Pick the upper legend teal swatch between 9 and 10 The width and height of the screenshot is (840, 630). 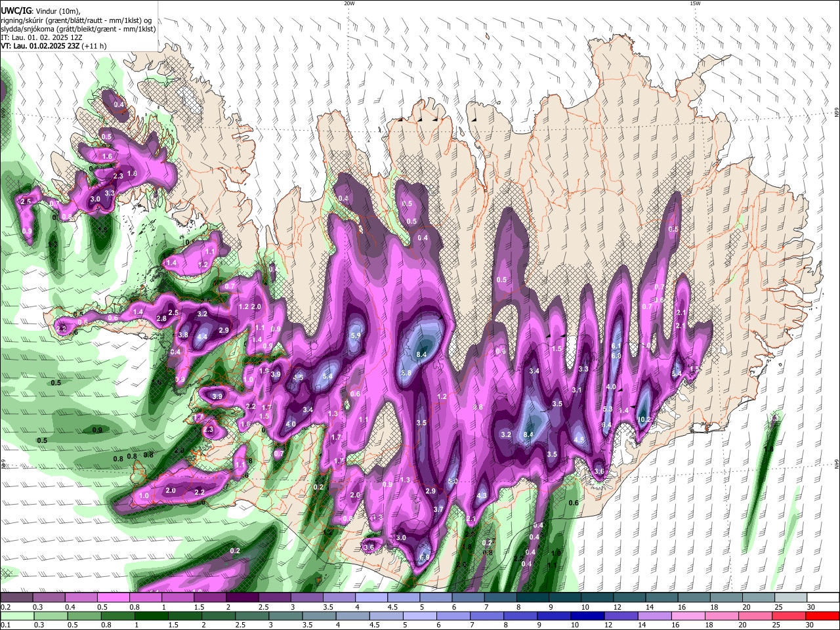pos(564,597)
